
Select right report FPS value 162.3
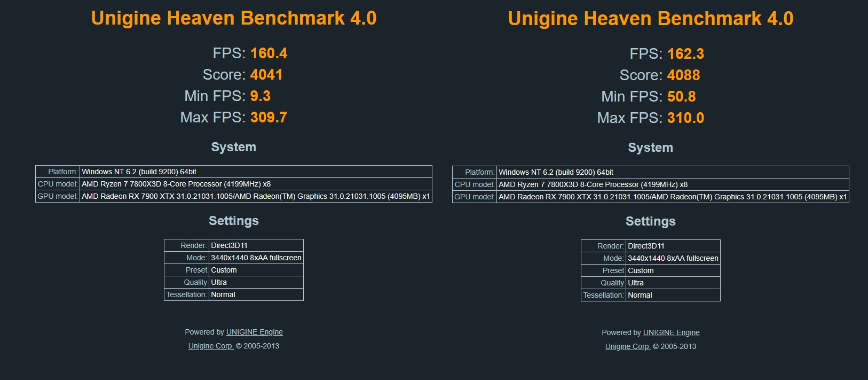[686, 54]
